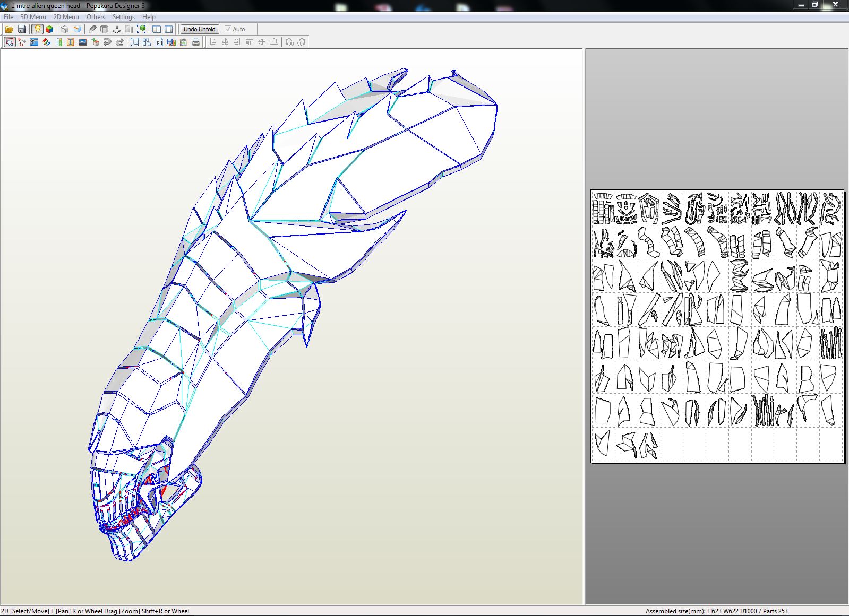
Task: Click the redo curved arrow icon
Action: 119,42
